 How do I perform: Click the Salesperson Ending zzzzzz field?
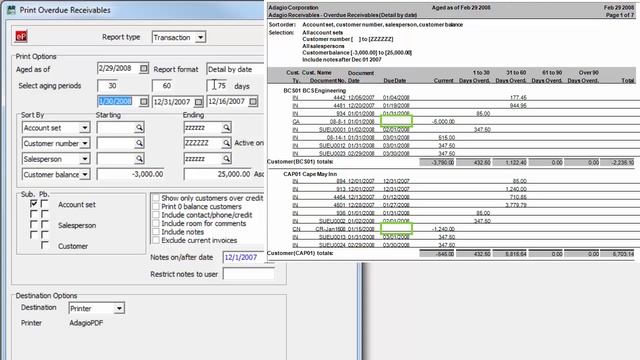[203, 159]
